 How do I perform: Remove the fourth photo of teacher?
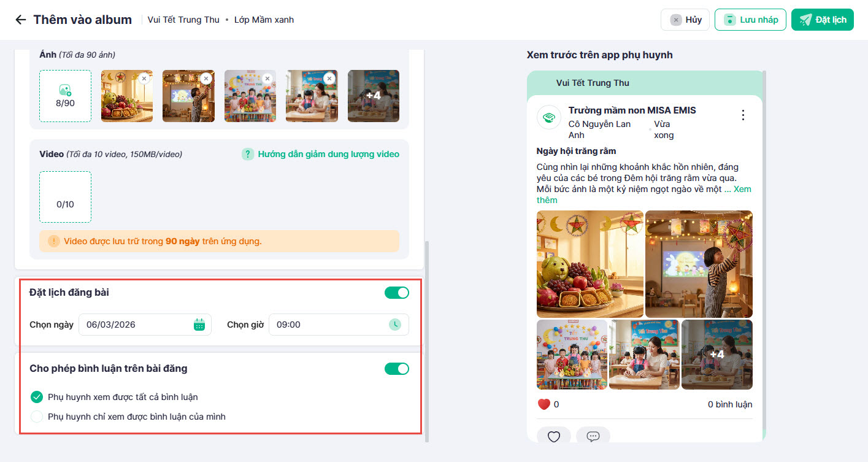[329, 79]
